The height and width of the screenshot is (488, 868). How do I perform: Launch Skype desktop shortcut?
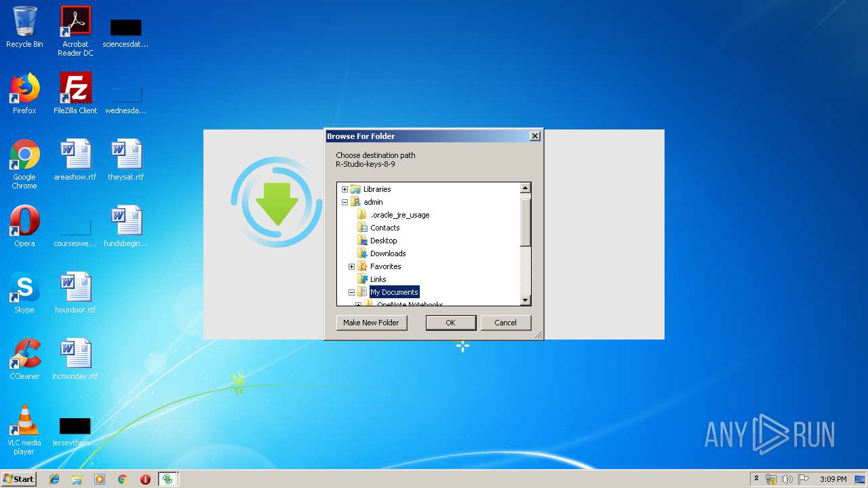click(x=24, y=293)
